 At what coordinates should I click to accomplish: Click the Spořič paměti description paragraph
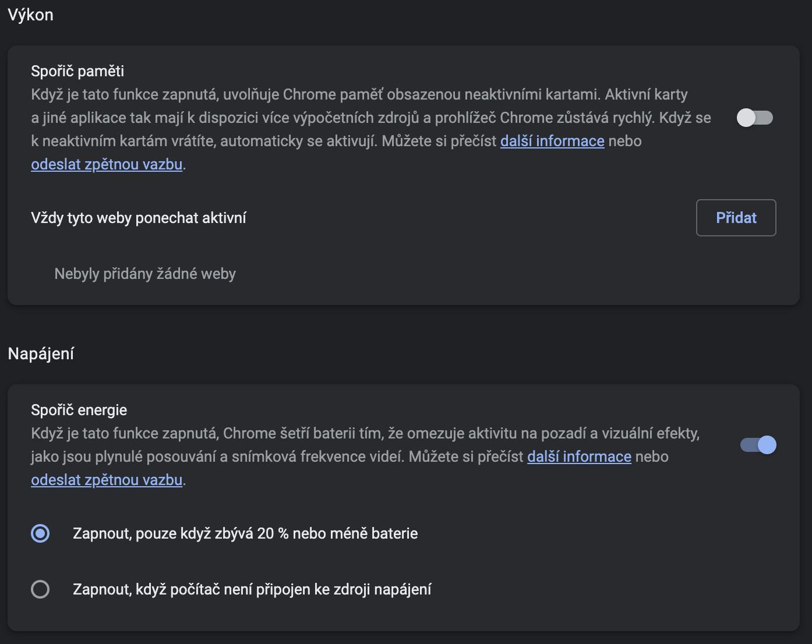pyautogui.click(x=349, y=118)
